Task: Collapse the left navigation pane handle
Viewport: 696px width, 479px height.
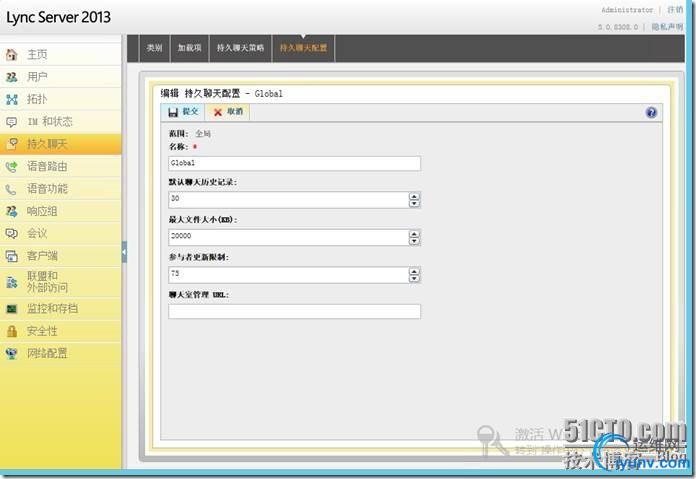Action: [124, 252]
